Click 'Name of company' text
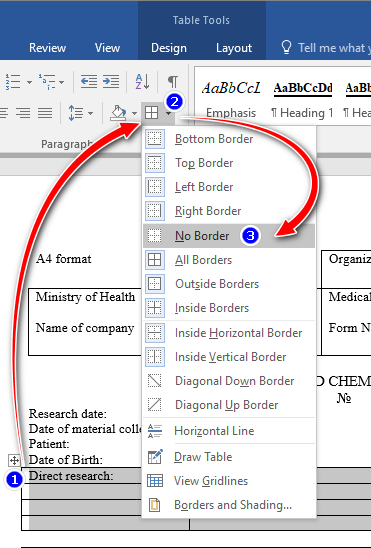Image resolution: width=371 pixels, height=548 pixels. (85, 328)
